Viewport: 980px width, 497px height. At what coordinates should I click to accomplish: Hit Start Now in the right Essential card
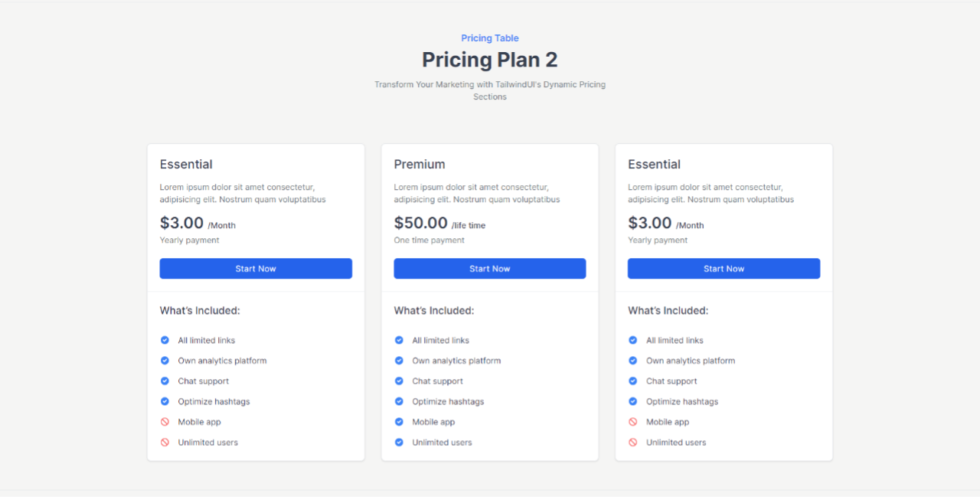724,269
